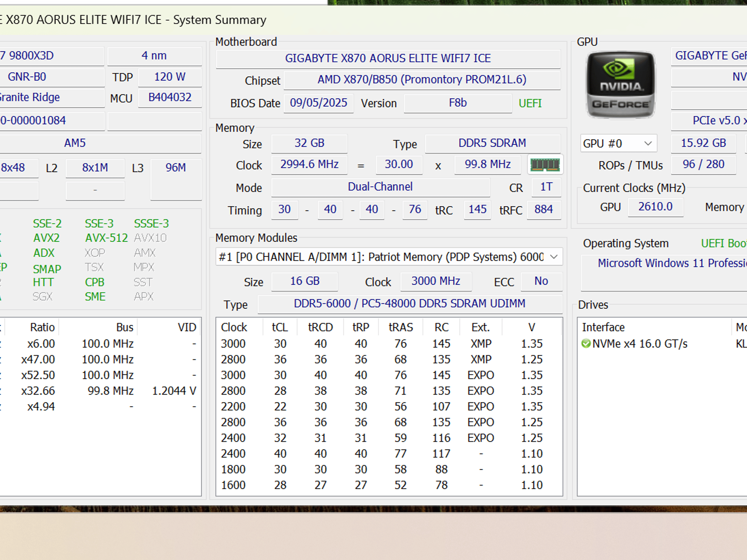Viewport: 747px width, 560px height.
Task: Click the command rate 1T value
Action: [546, 187]
